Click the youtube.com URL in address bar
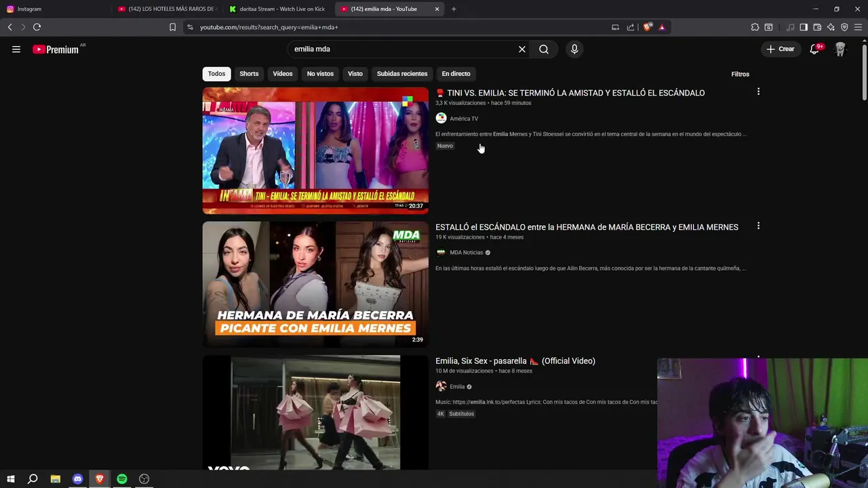868x488 pixels. (269, 27)
